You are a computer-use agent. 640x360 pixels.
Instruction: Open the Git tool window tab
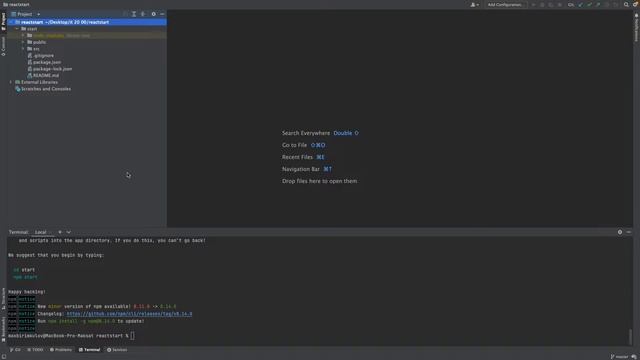point(15,350)
